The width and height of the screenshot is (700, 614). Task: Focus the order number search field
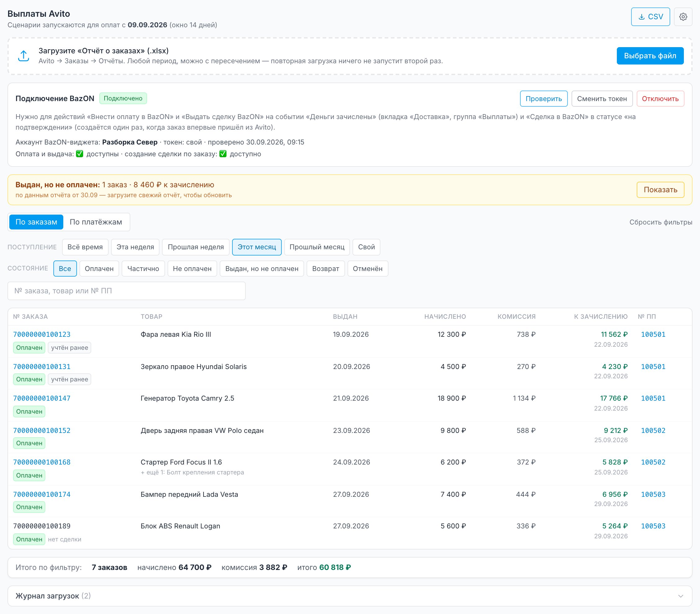[126, 291]
